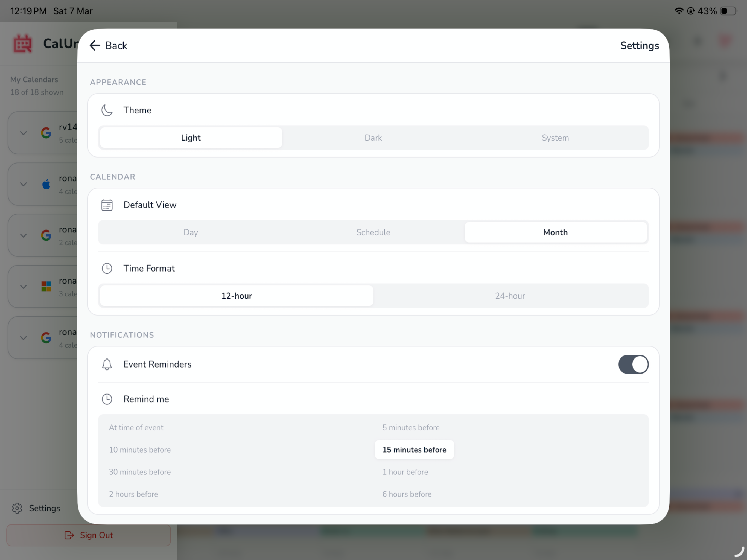Choose 'At time of event' reminder
This screenshot has width=747, height=560.
click(x=136, y=428)
